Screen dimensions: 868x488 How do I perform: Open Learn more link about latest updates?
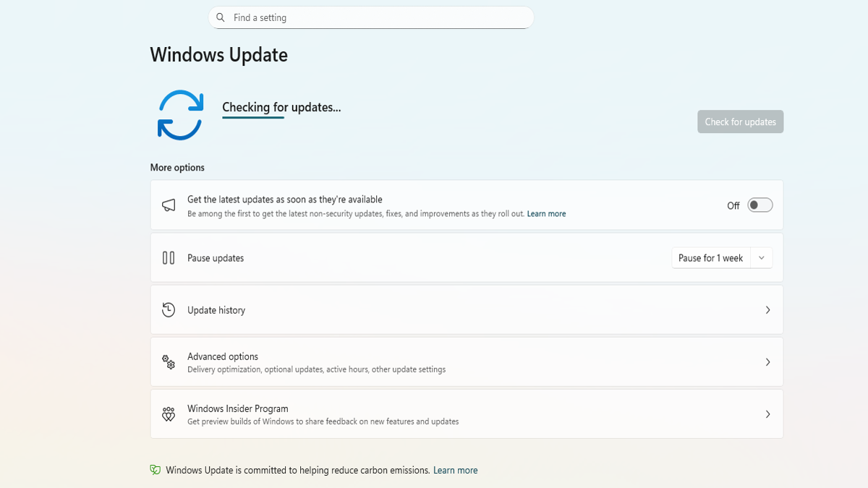click(x=546, y=214)
